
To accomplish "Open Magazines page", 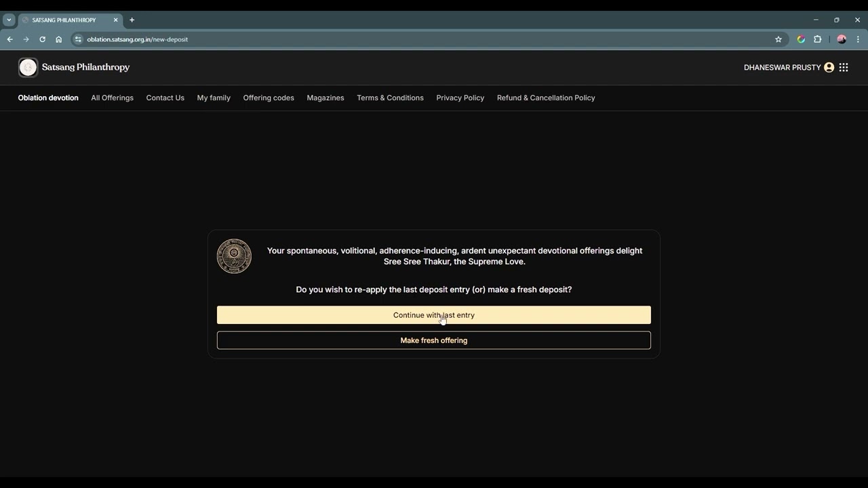I will (x=325, y=98).
